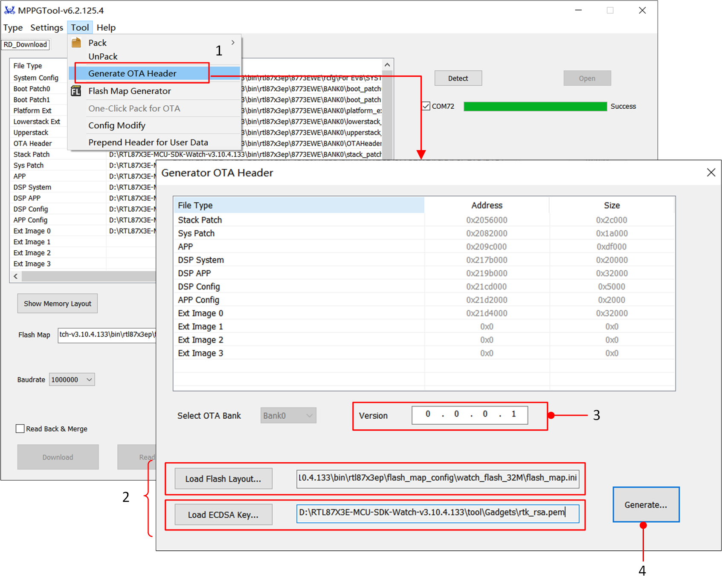Expand the Pack submenu arrow
The width and height of the screenshot is (722, 588).
233,43
